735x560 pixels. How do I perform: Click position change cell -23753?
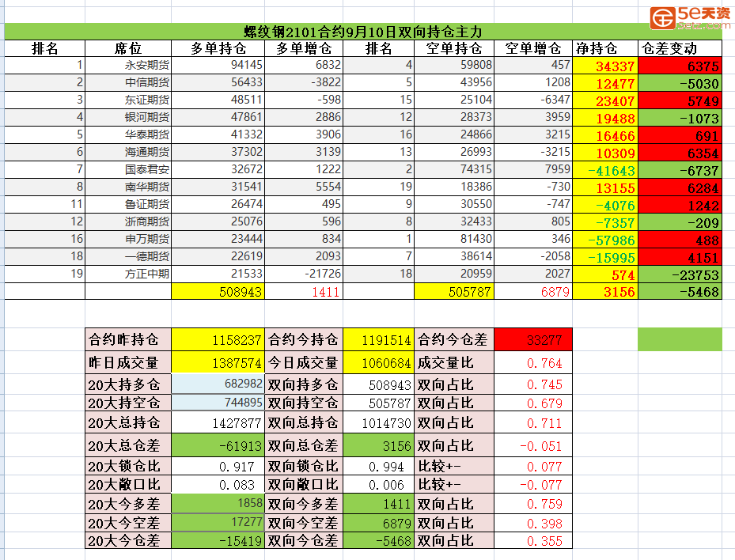(680, 274)
